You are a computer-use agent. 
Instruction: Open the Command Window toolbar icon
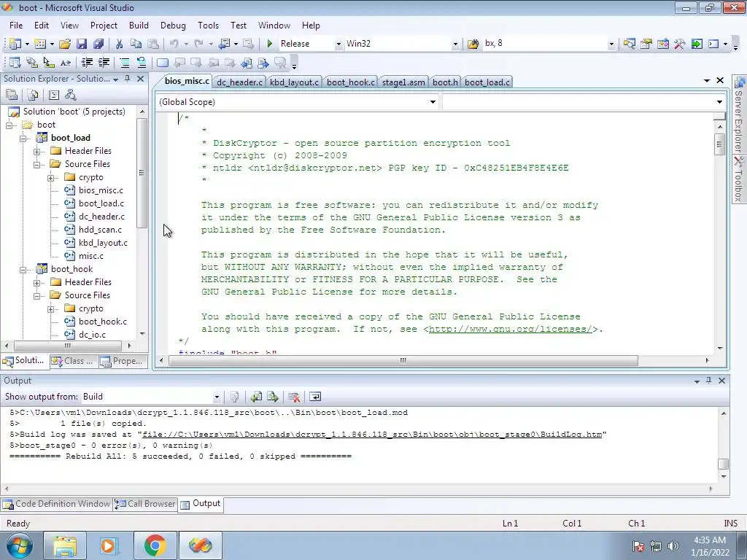713,44
